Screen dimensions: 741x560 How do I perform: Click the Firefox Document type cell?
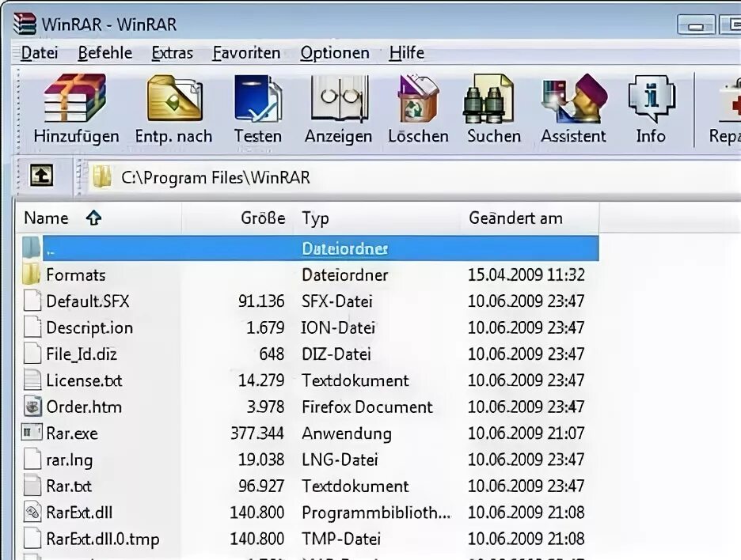(367, 407)
